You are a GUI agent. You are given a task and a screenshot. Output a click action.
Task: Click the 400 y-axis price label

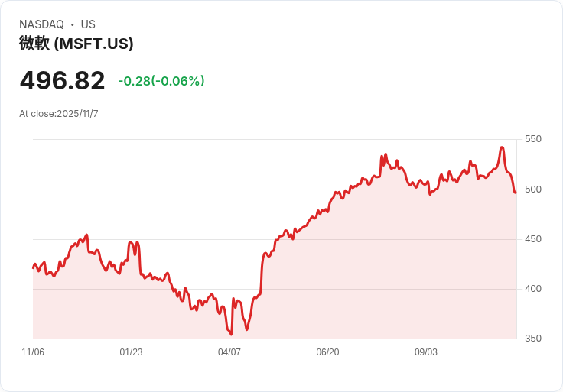tap(533, 289)
